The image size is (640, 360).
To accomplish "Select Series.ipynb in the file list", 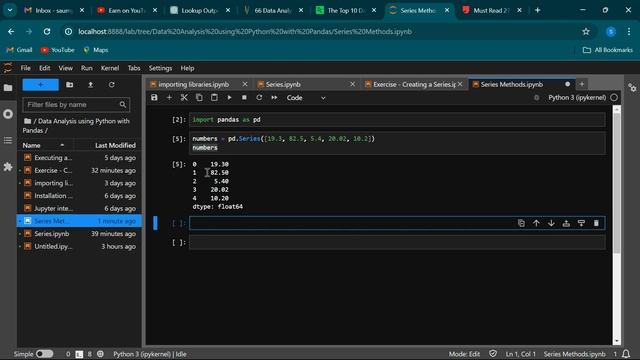I will tap(79, 234).
